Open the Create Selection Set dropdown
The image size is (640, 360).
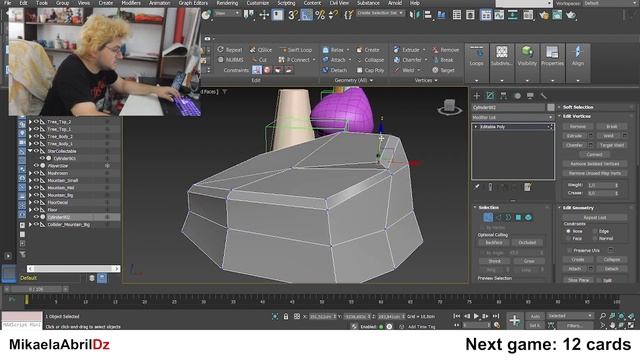coord(380,13)
